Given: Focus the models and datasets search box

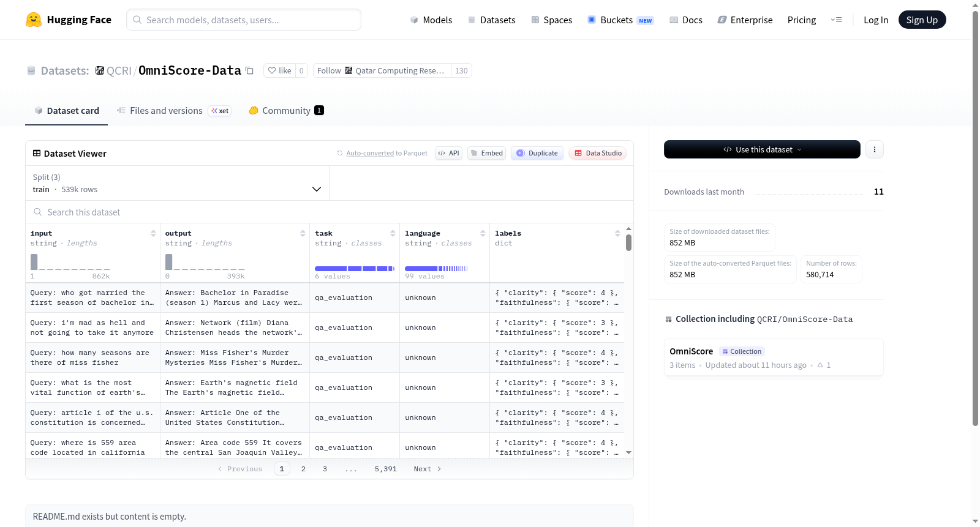Looking at the screenshot, I should [244, 20].
